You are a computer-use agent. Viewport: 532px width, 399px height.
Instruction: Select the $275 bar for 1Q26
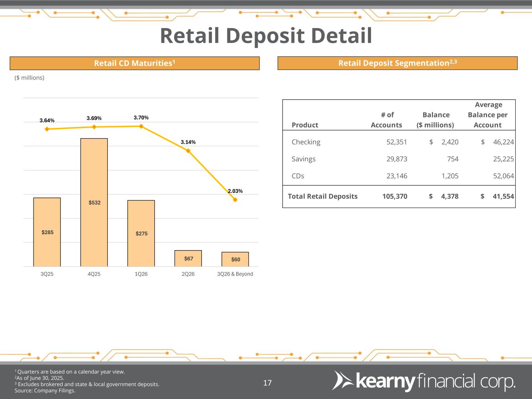click(141, 233)
